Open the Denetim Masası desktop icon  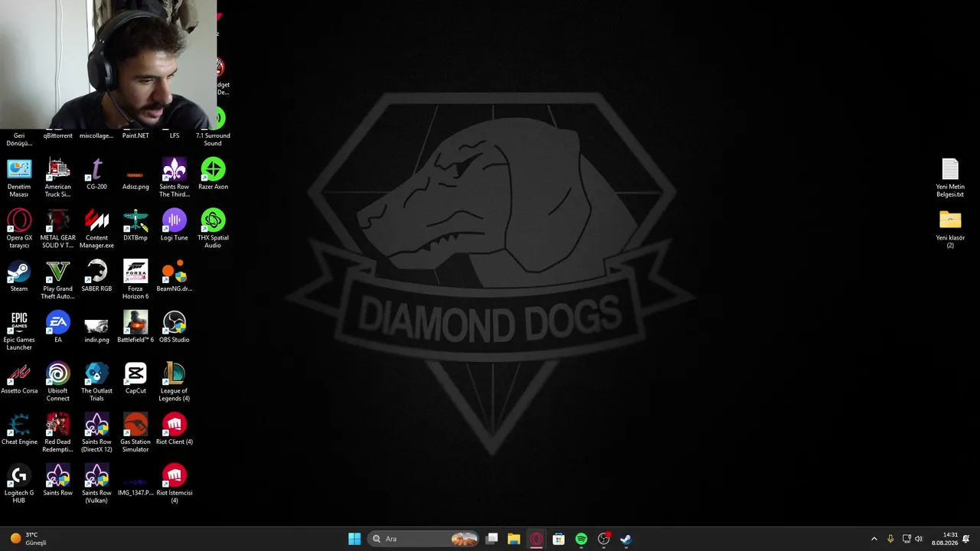click(19, 178)
